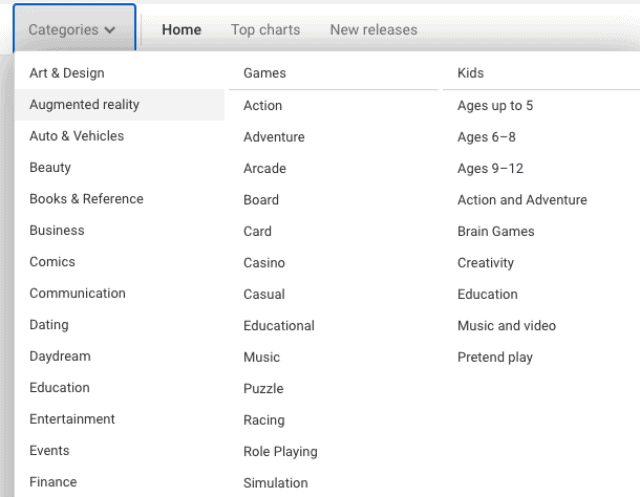Screen dimensions: 640x497
Task: Open the Card games category
Action: click(257, 231)
